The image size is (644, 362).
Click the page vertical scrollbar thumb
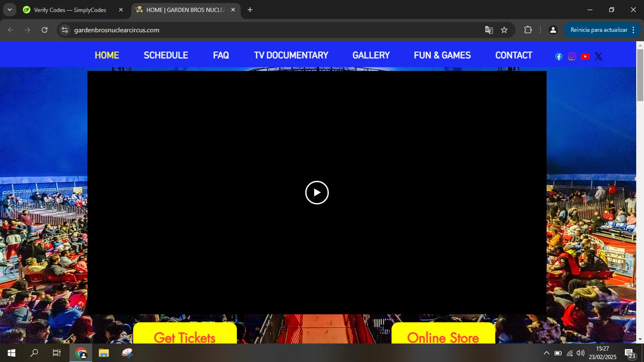(x=640, y=75)
